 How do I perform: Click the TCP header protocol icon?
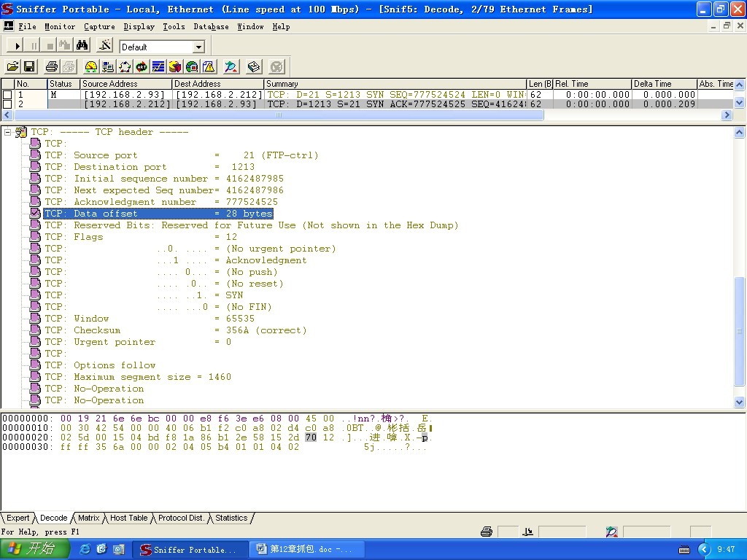[x=21, y=132]
